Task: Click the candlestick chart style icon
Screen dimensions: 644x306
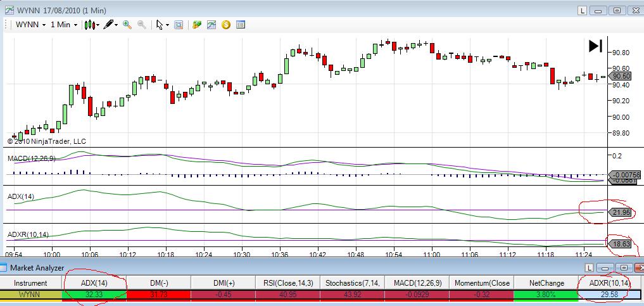Action: [89, 25]
